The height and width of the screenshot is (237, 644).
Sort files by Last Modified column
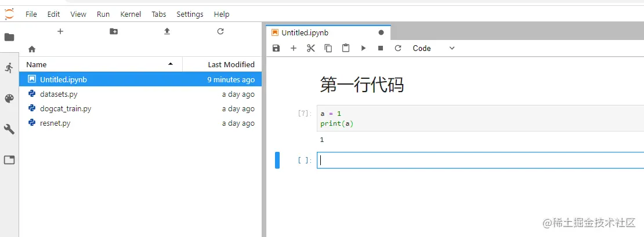(222, 64)
